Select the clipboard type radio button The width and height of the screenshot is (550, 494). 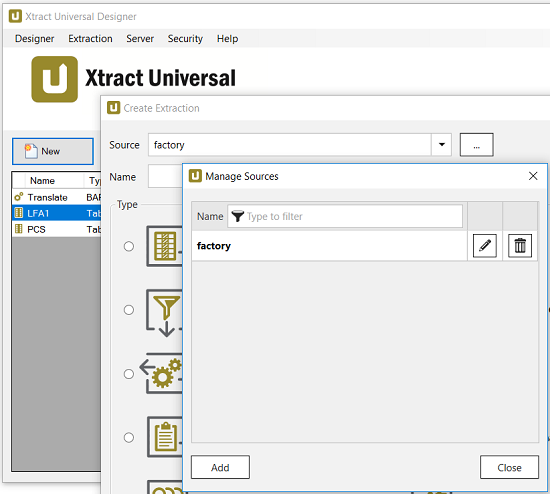pyautogui.click(x=129, y=438)
